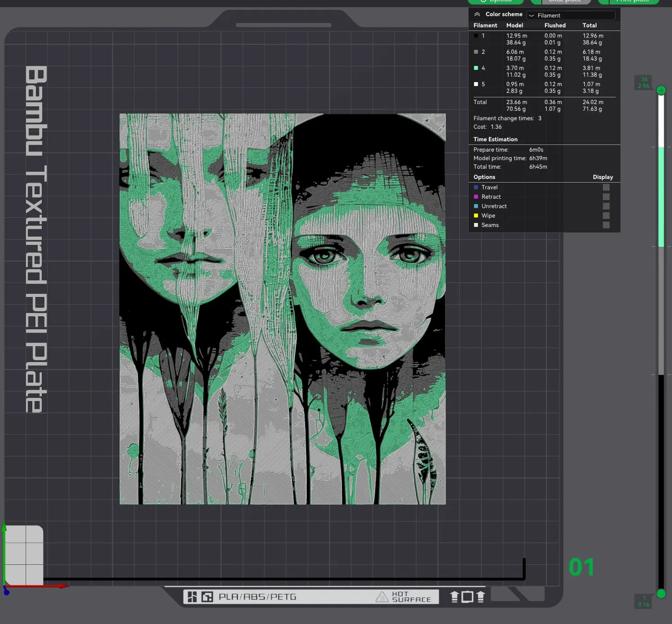Click the "Model" column header

coord(514,26)
